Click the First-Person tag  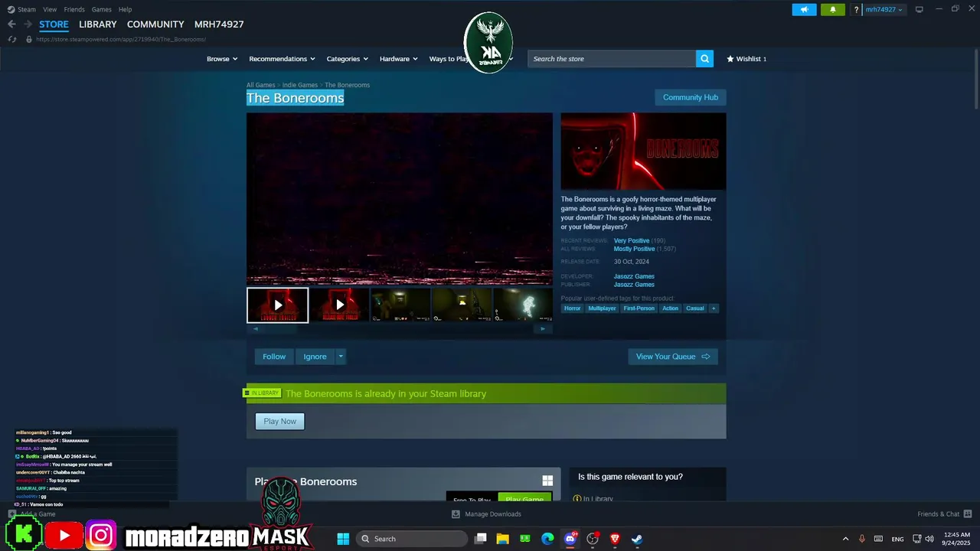(x=639, y=308)
